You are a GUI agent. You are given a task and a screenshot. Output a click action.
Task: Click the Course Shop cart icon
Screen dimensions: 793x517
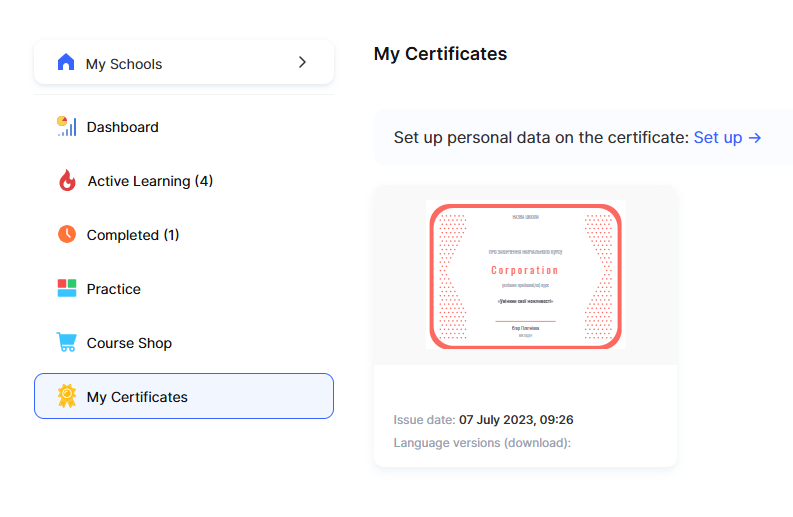pos(67,343)
